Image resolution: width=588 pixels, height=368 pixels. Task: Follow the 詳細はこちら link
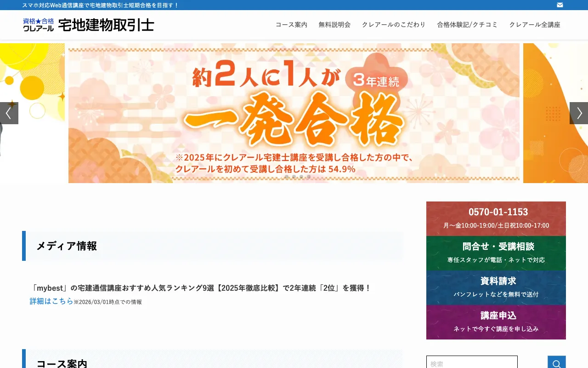[51, 301]
